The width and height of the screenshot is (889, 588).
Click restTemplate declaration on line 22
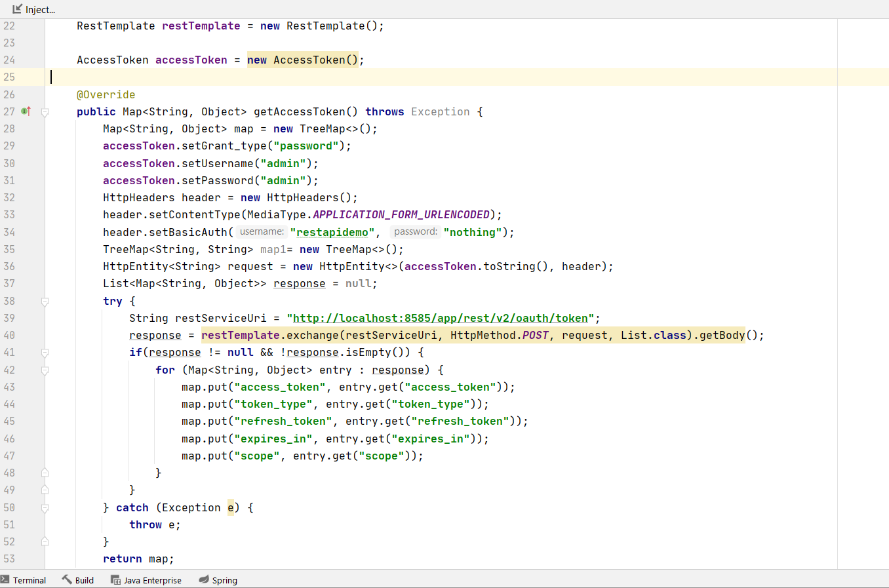201,26
